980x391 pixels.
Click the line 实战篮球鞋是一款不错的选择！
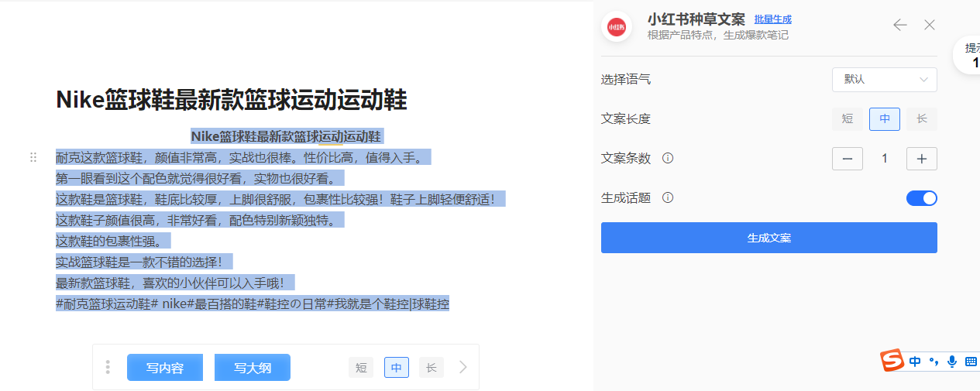click(144, 262)
